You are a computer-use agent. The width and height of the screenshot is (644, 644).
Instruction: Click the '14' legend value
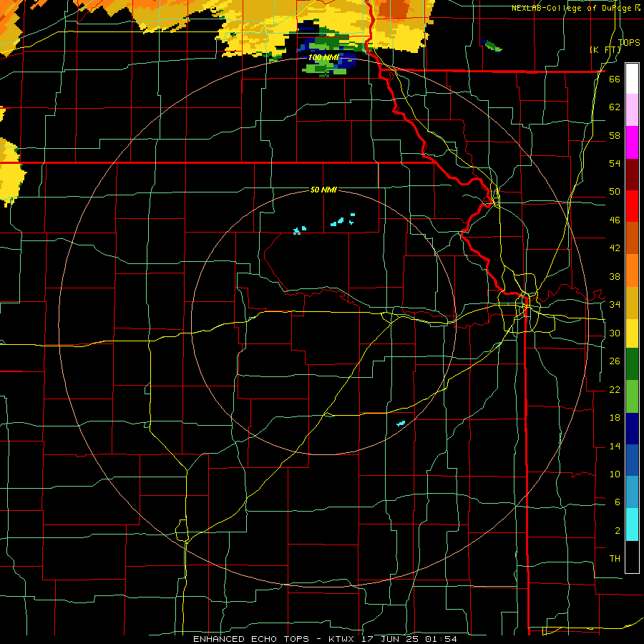click(615, 446)
